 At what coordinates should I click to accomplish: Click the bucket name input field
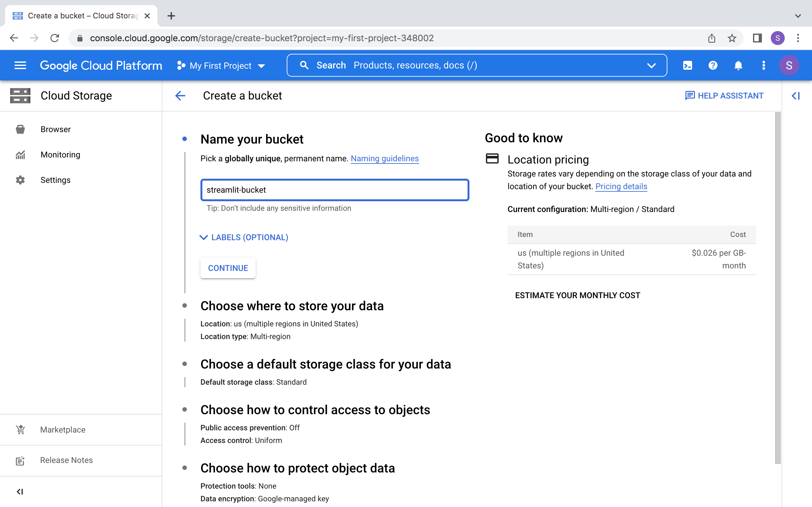(335, 190)
